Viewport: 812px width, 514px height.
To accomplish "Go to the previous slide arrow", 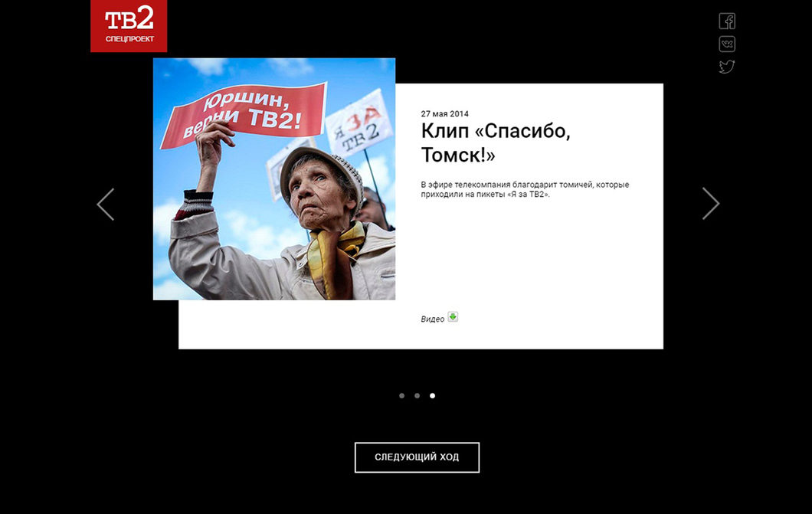I will (106, 205).
